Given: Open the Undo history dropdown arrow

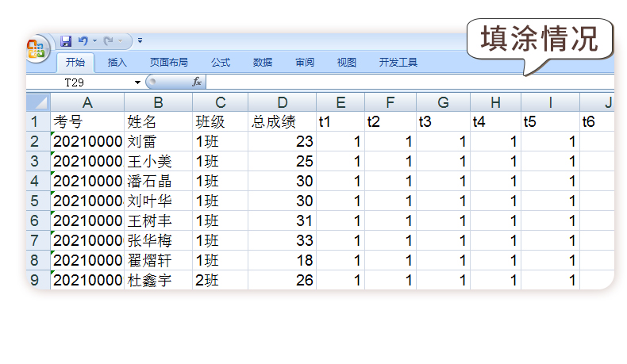Looking at the screenshot, I should click(x=94, y=40).
